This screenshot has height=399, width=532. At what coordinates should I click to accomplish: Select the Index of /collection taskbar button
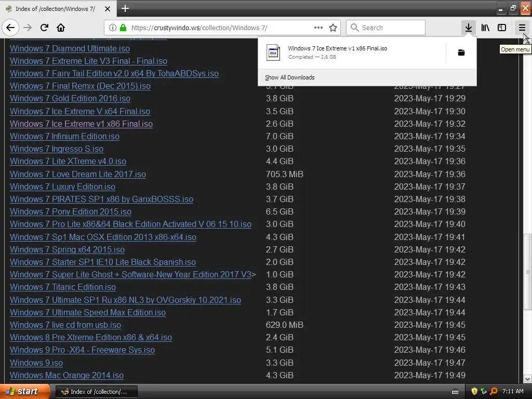click(x=96, y=392)
